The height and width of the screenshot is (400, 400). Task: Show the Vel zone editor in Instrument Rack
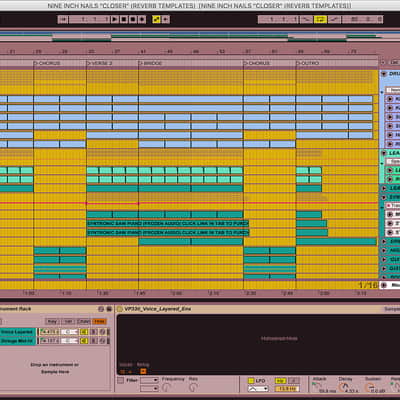[x=68, y=321]
